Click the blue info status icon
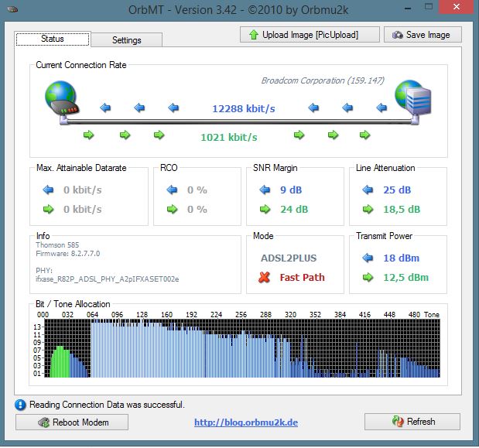Image resolution: width=479 pixels, height=448 pixels. (x=20, y=405)
